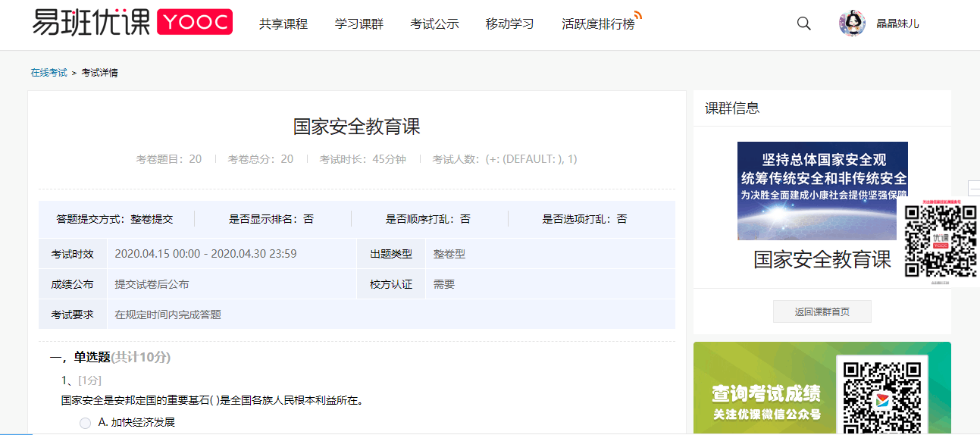Click the signal icon beside 活跃度排行榜
Image resolution: width=980 pixels, height=435 pixels.
[638, 14]
